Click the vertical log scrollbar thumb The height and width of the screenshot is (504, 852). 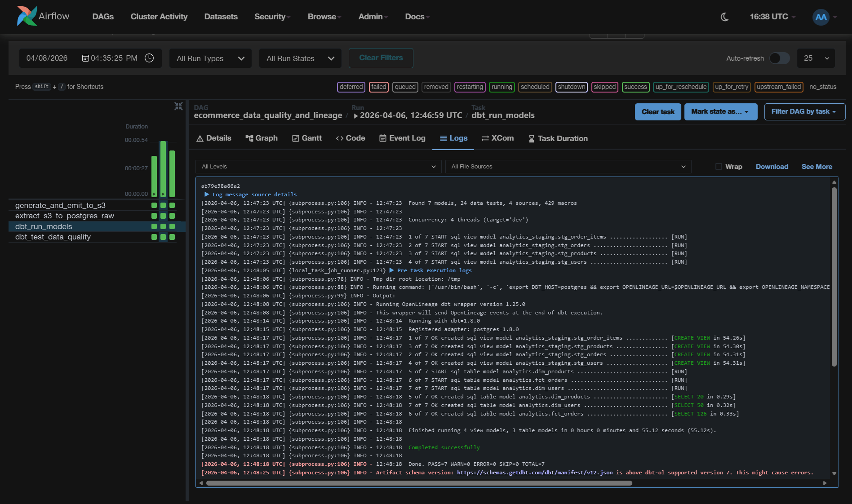[834, 277]
